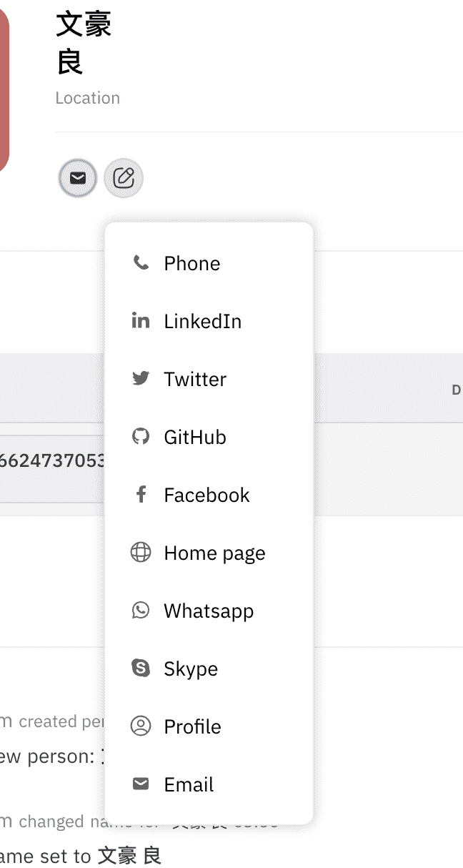Screen dimensions: 463x868
Task: Choose Email at the menu bottom
Action: [189, 784]
